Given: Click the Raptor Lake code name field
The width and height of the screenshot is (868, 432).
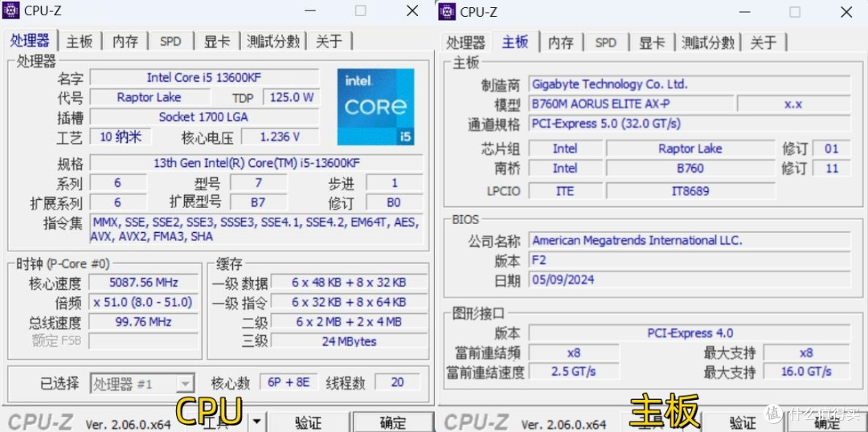Looking at the screenshot, I should (x=149, y=97).
